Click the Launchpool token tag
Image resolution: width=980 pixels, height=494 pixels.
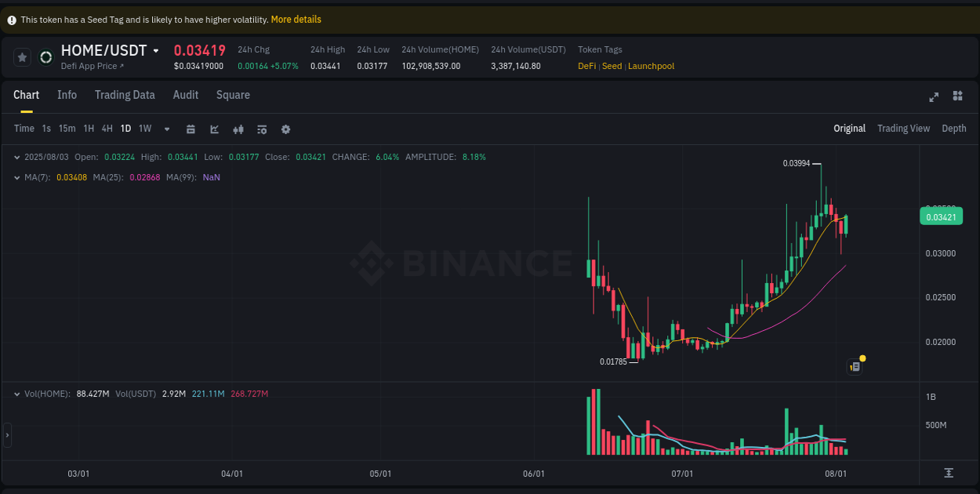pos(651,66)
